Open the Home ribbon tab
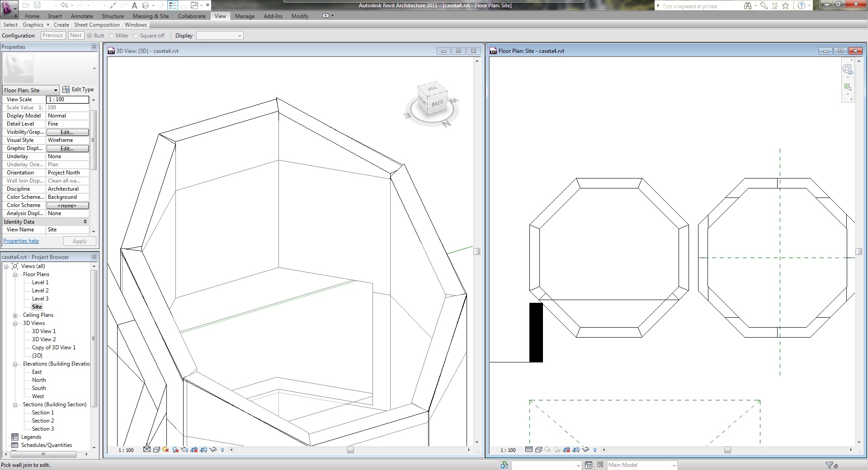 (x=32, y=16)
